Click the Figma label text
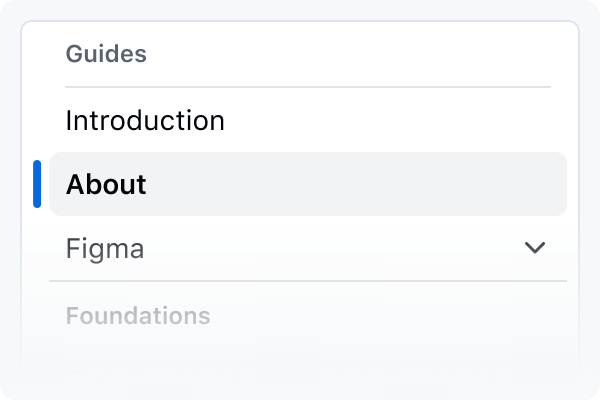 click(105, 248)
